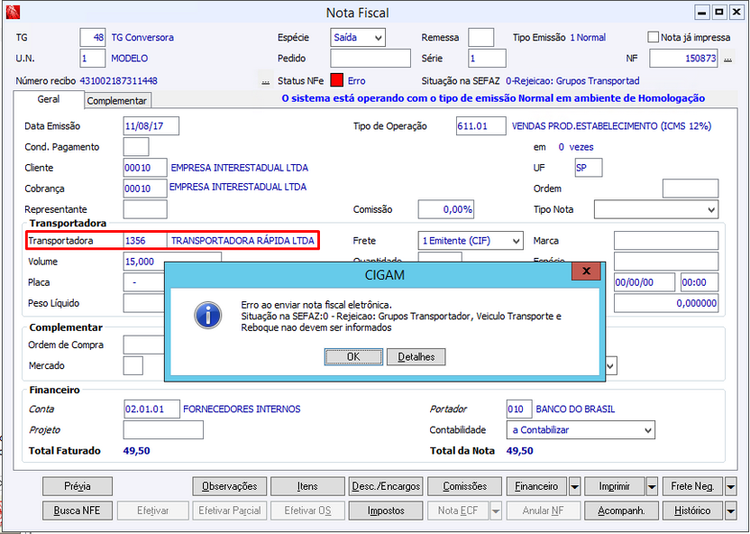750x534 pixels.
Task: Click the empty Pedido field
Action: pos(370,58)
